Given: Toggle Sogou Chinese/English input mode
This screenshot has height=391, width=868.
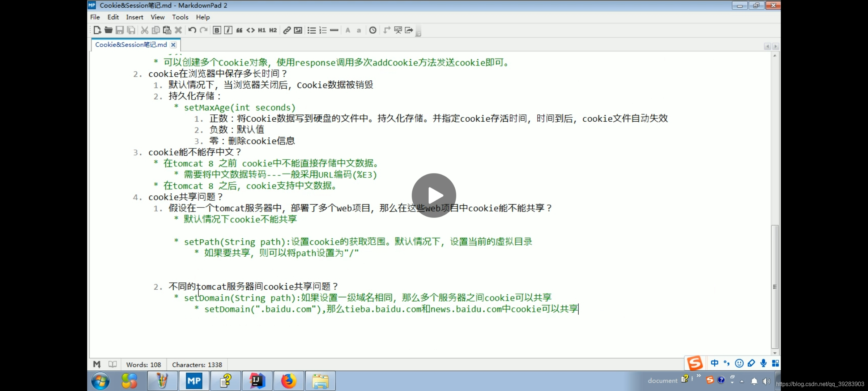Looking at the screenshot, I should pos(714,363).
